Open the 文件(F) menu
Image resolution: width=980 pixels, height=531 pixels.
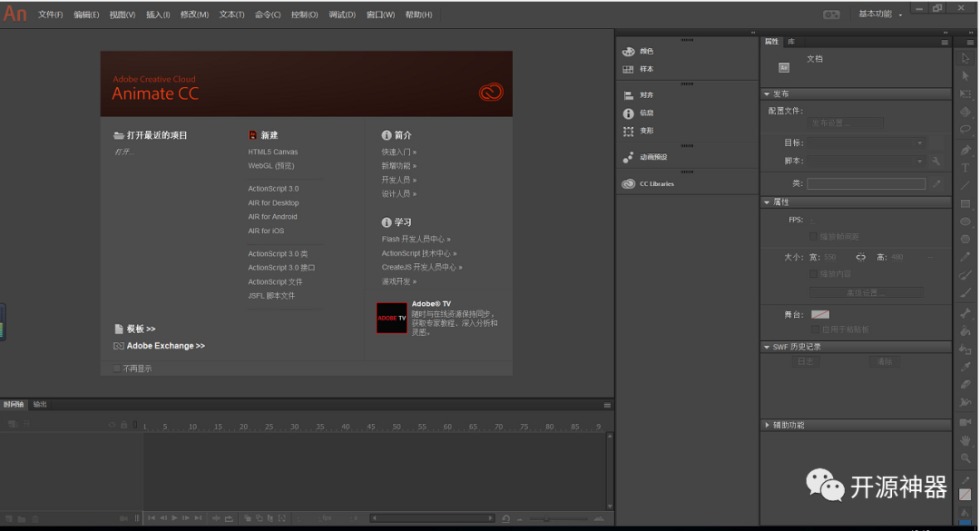tap(50, 15)
